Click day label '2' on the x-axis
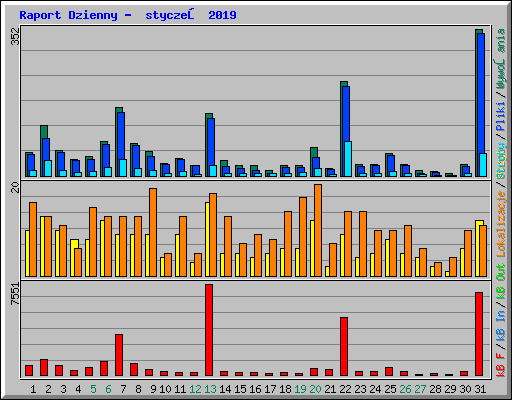 click(x=48, y=389)
